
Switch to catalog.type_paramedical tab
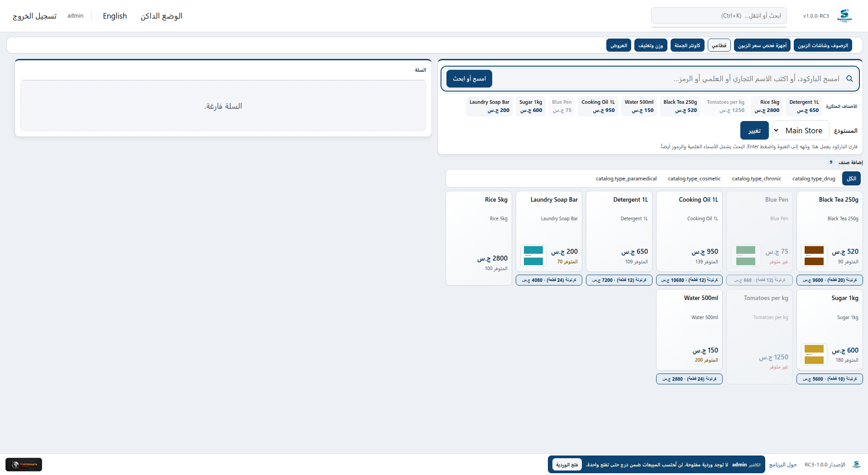pos(626,179)
